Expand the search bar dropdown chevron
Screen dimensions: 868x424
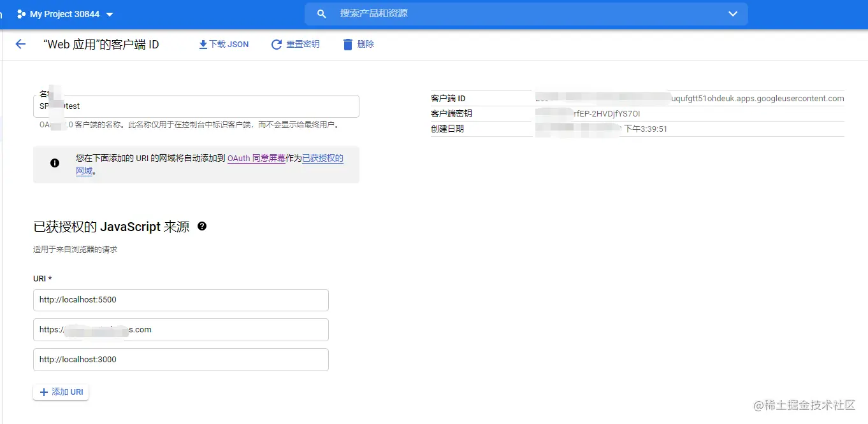[732, 13]
